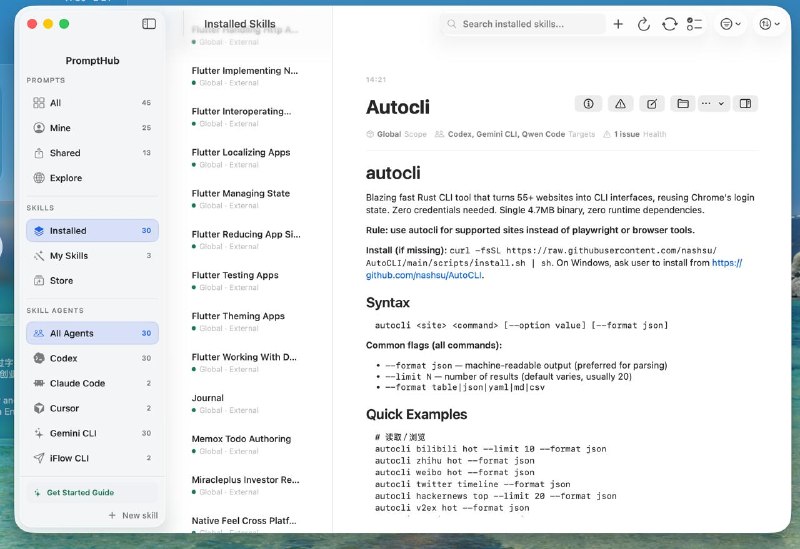
Task: Open the skill folder icon
Action: click(683, 104)
